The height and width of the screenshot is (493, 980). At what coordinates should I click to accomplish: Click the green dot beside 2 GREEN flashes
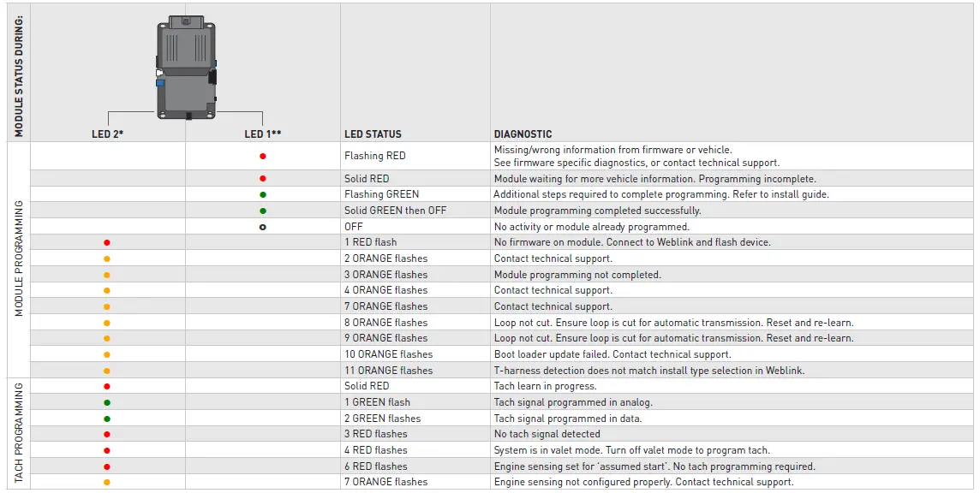click(107, 419)
